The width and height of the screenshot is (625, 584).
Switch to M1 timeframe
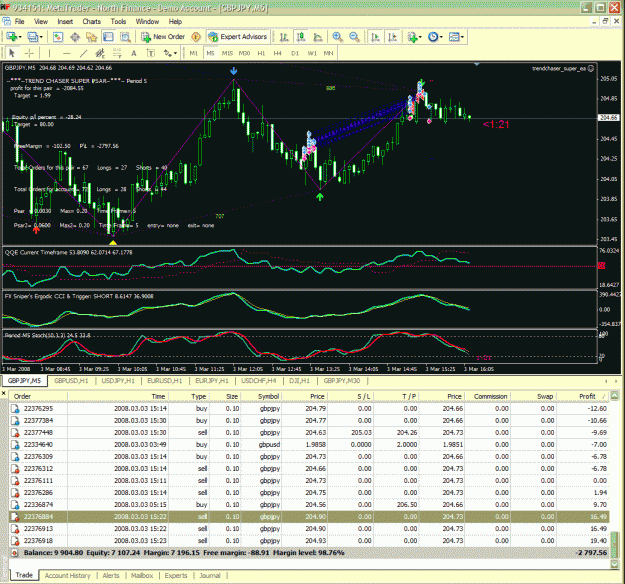194,53
